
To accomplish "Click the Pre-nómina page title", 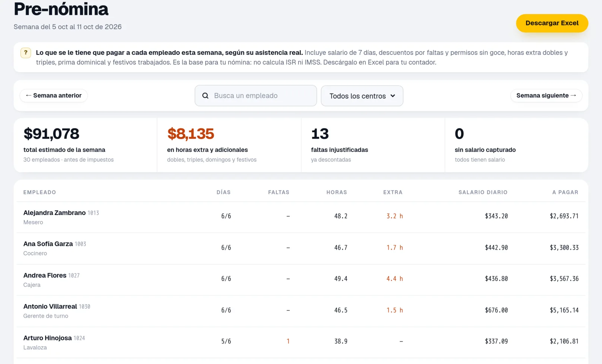I will click(x=61, y=9).
